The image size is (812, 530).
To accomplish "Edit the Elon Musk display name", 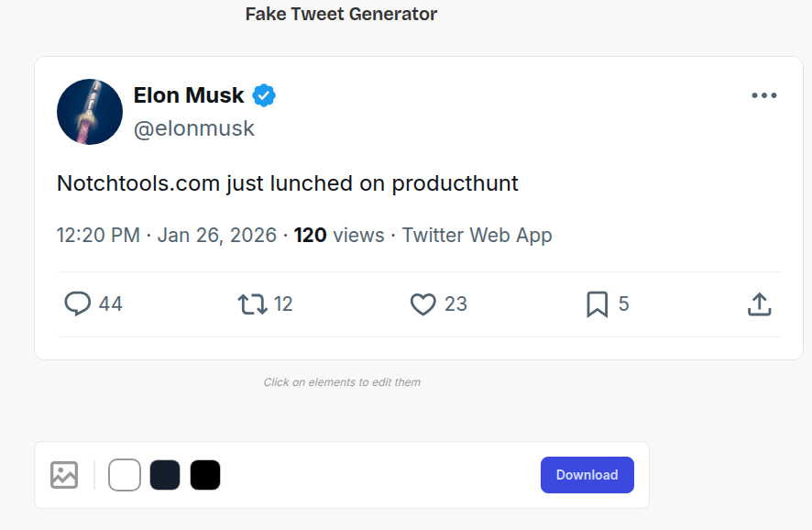I will pyautogui.click(x=189, y=95).
